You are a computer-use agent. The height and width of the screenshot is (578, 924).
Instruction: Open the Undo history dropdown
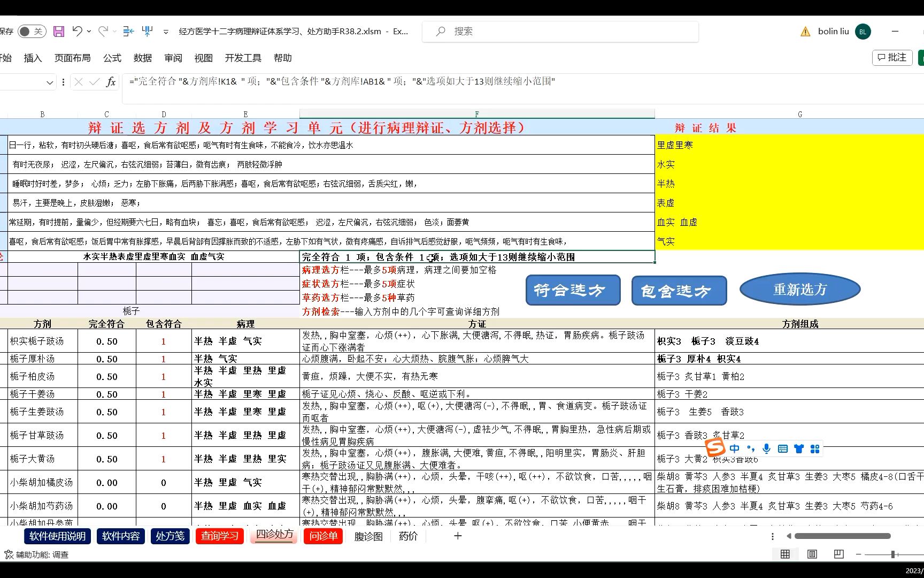coord(89,32)
